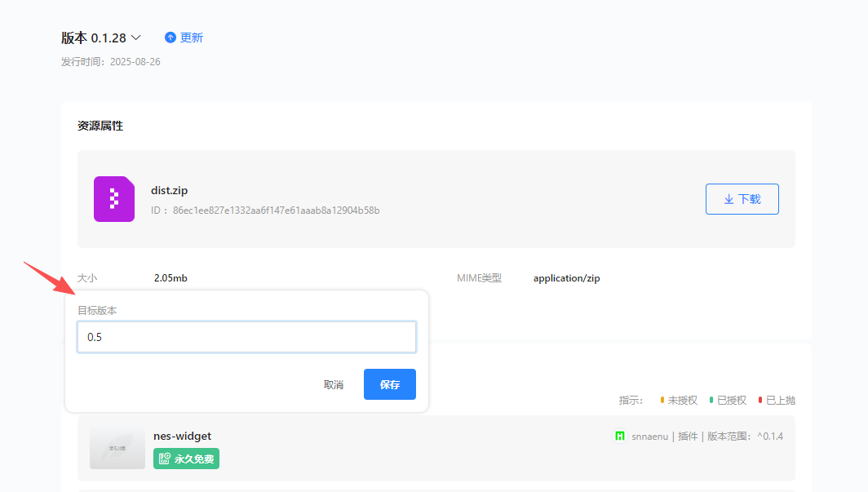This screenshot has height=492, width=868.
Task: Click the chevron next to version 0.1.28
Action: click(136, 38)
